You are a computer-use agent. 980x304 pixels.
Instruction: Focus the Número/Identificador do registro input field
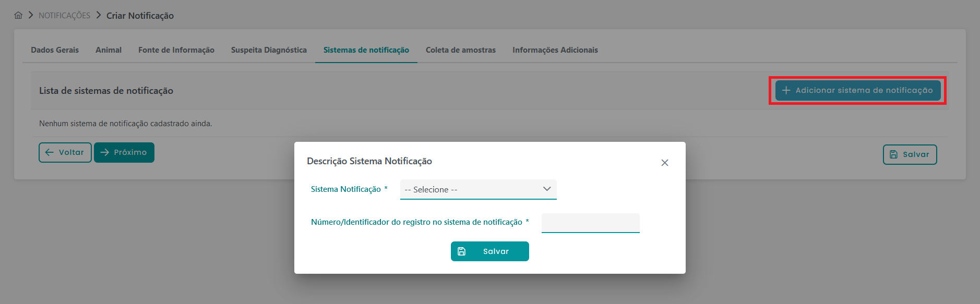[590, 223]
